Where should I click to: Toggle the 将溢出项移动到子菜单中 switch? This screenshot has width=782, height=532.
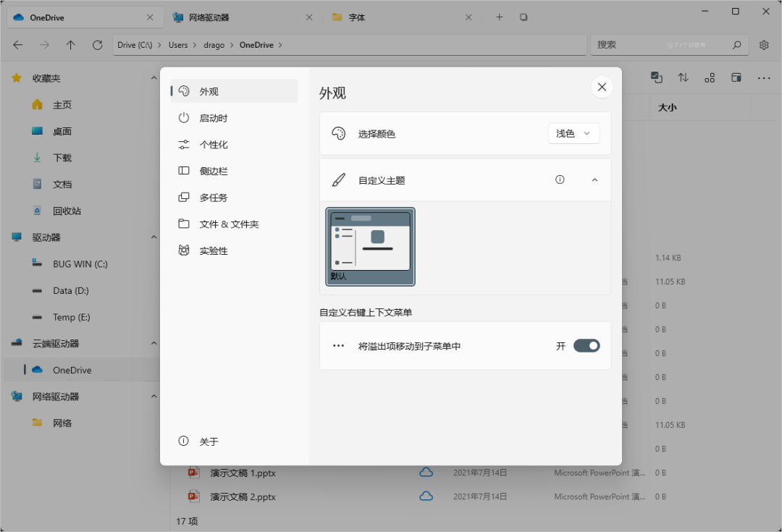click(x=586, y=346)
